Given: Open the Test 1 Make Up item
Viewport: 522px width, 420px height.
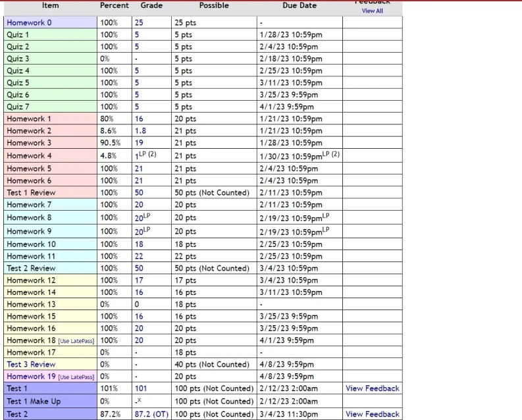Looking at the screenshot, I should tap(35, 401).
